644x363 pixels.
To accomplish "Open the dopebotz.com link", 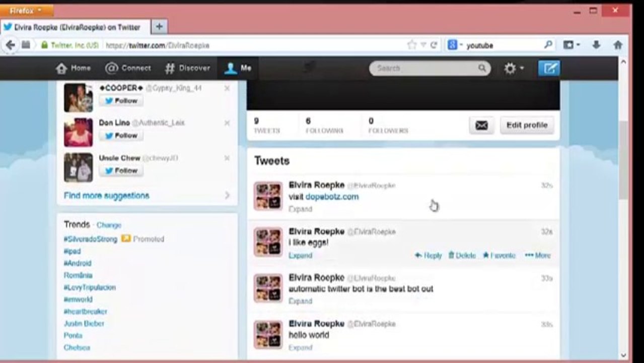I will [332, 197].
